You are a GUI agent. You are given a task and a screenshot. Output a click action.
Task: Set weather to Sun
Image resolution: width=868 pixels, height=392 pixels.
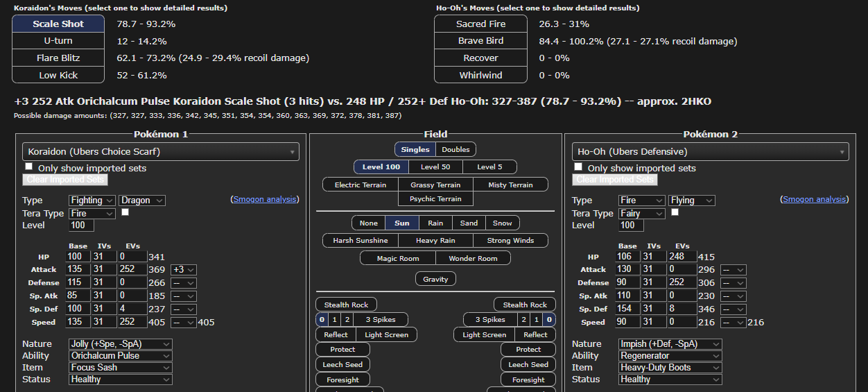coord(402,223)
